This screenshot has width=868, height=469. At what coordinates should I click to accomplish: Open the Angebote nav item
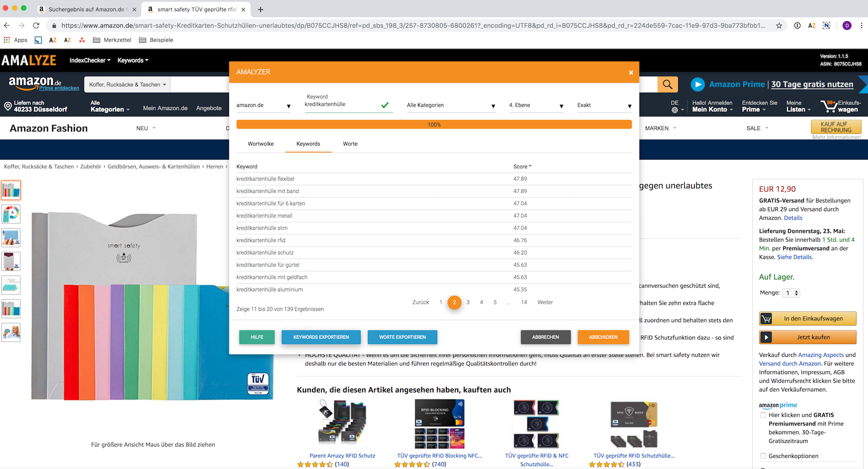[x=209, y=108]
